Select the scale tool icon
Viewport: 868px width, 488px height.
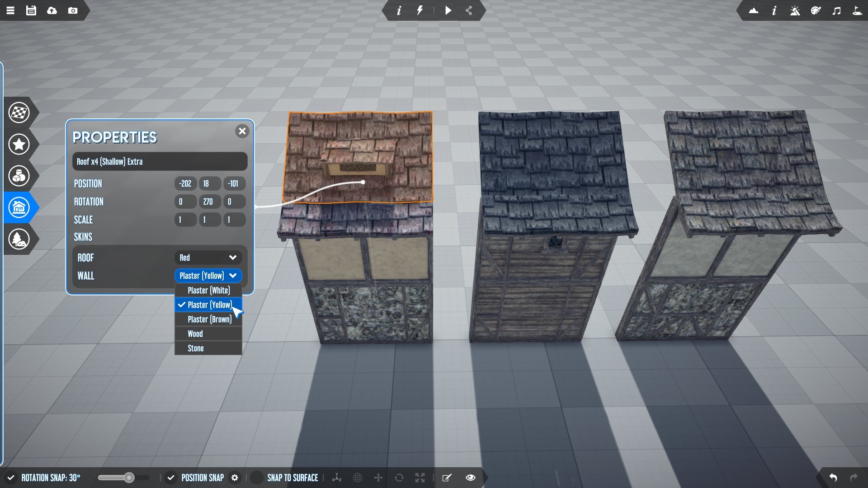[420, 478]
